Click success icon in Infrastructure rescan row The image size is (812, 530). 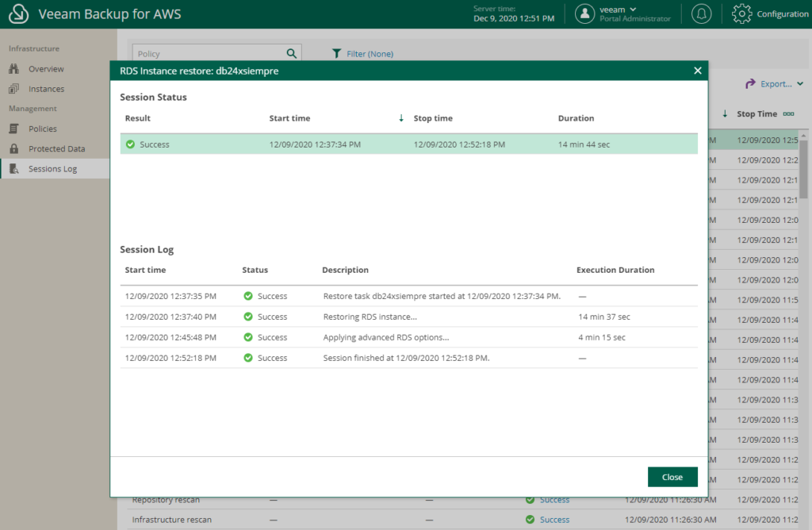click(530, 520)
